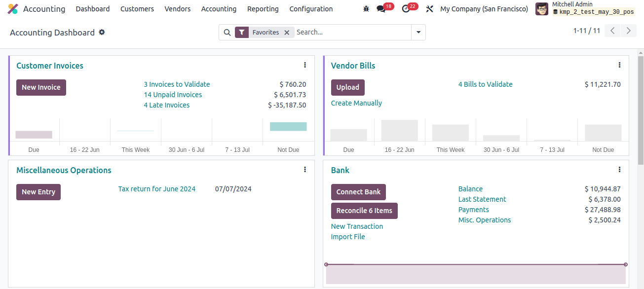Open the Odoo apps home icon
The height and width of the screenshot is (289, 644).
pyautogui.click(x=13, y=9)
